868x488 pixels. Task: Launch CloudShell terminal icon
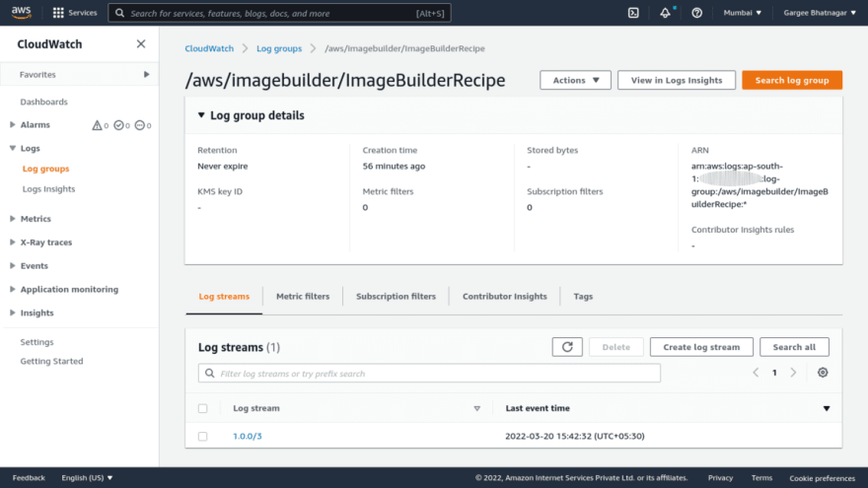click(x=633, y=13)
